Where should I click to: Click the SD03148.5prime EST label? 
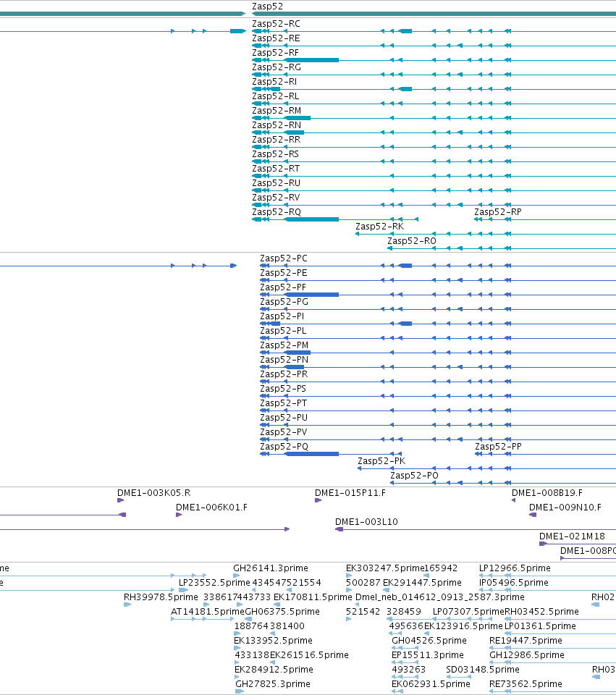click(x=483, y=670)
